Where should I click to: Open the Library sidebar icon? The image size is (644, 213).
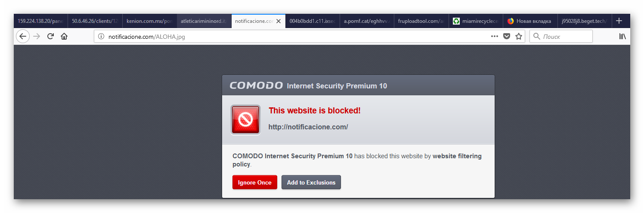click(622, 37)
